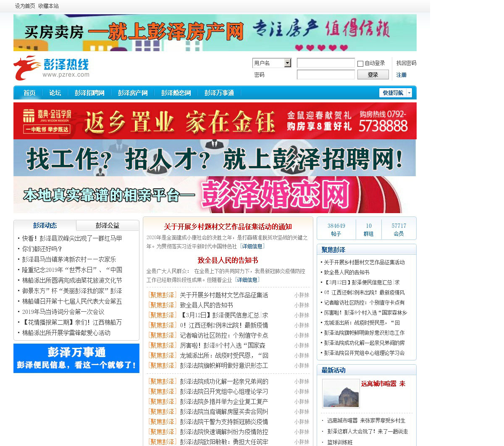Screen dimensions: 504x446
Task: Open headline 致全县人民的告知书
Action: pyautogui.click(x=228, y=260)
